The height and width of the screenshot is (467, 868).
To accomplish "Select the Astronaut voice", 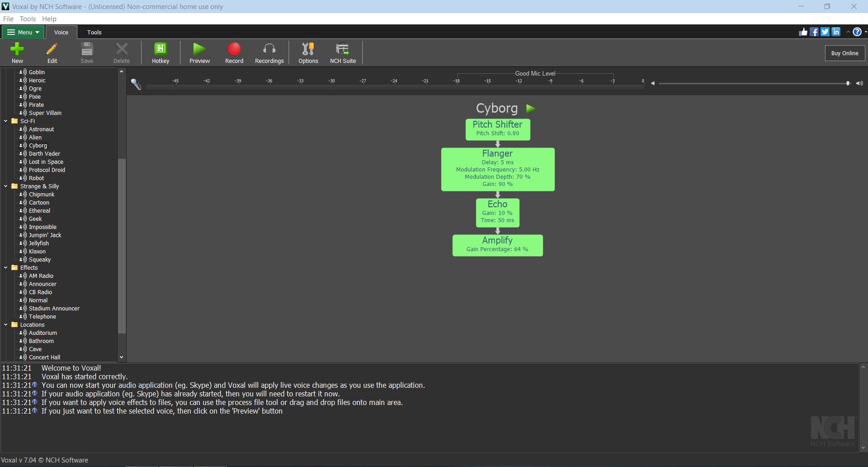I will coord(41,129).
